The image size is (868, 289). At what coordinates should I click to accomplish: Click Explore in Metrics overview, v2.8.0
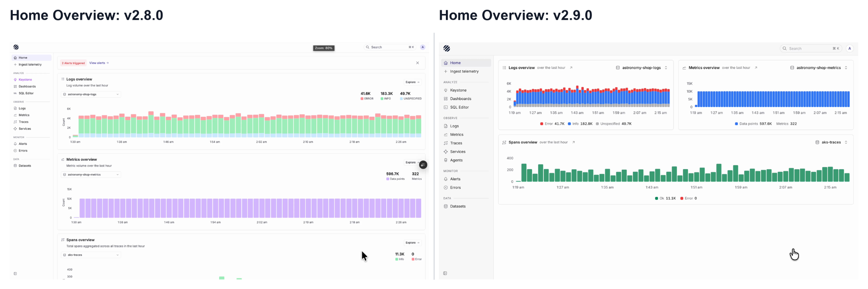point(412,162)
